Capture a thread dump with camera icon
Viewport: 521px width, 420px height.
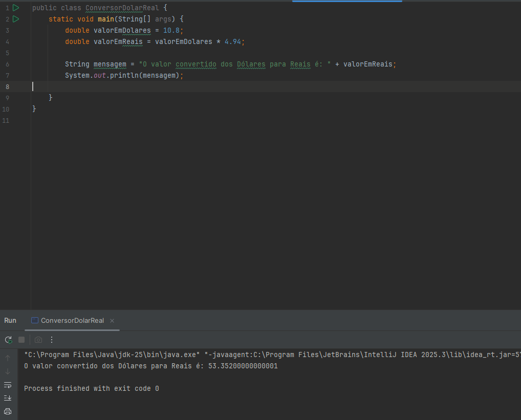tap(38, 340)
